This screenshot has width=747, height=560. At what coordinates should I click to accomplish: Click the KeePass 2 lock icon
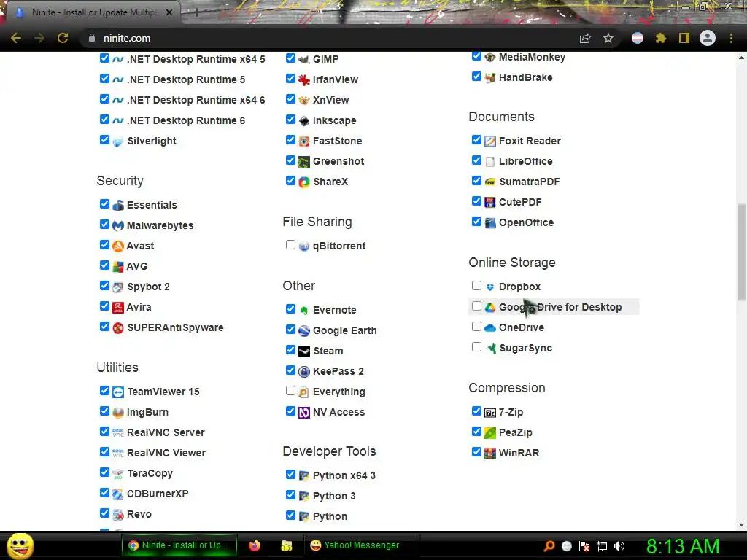point(303,371)
